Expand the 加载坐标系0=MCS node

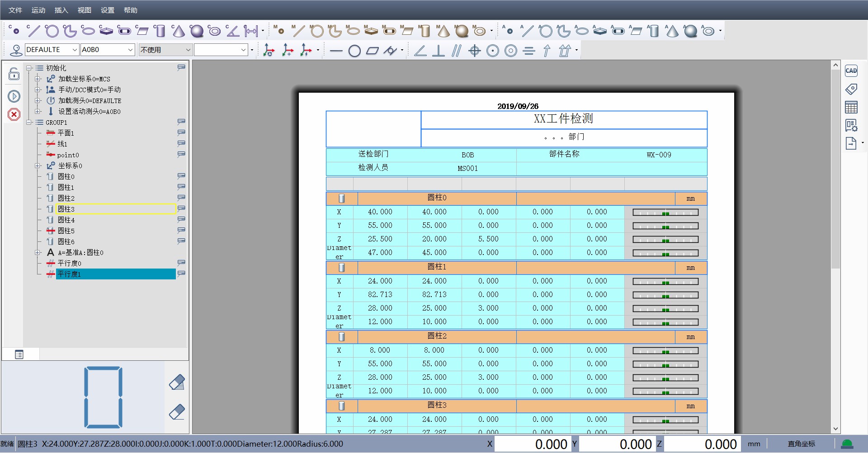(38, 79)
